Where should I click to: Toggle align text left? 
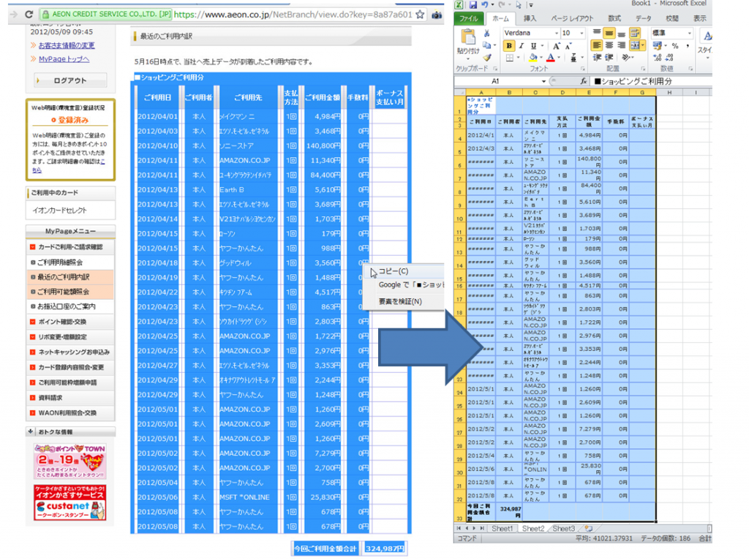(x=597, y=45)
